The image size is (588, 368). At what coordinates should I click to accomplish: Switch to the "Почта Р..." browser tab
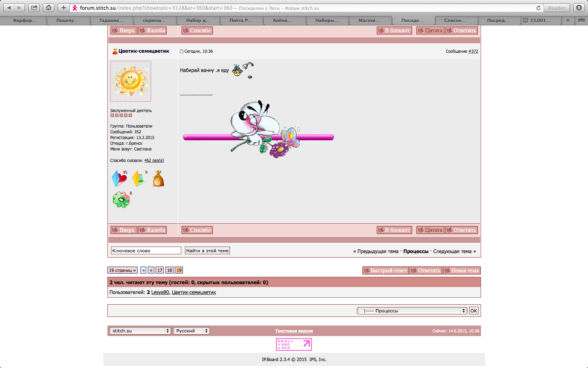[x=241, y=20]
